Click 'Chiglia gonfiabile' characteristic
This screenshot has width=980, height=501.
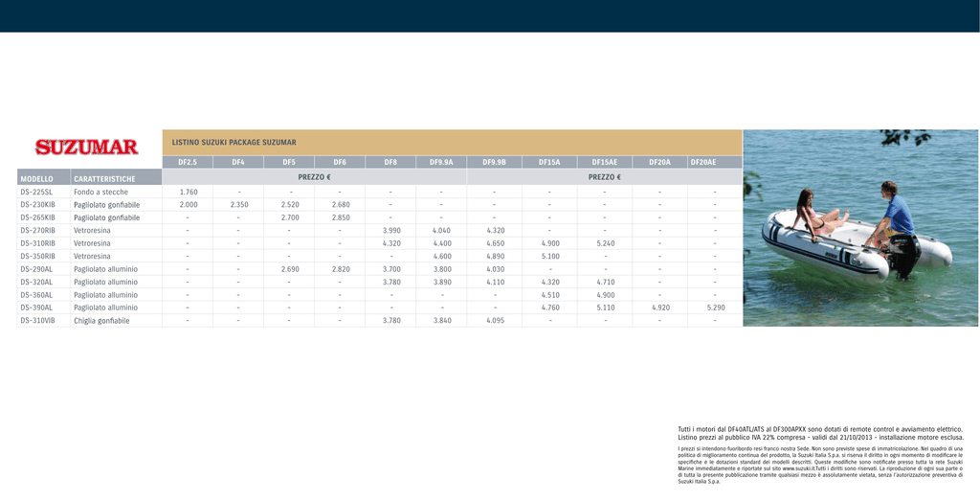coord(101,320)
